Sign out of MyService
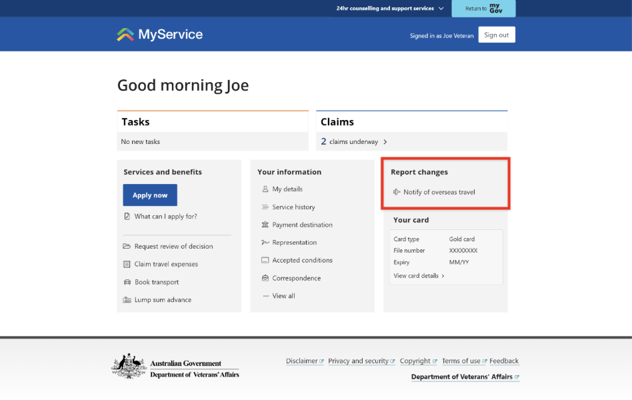The image size is (632, 400). point(497,35)
